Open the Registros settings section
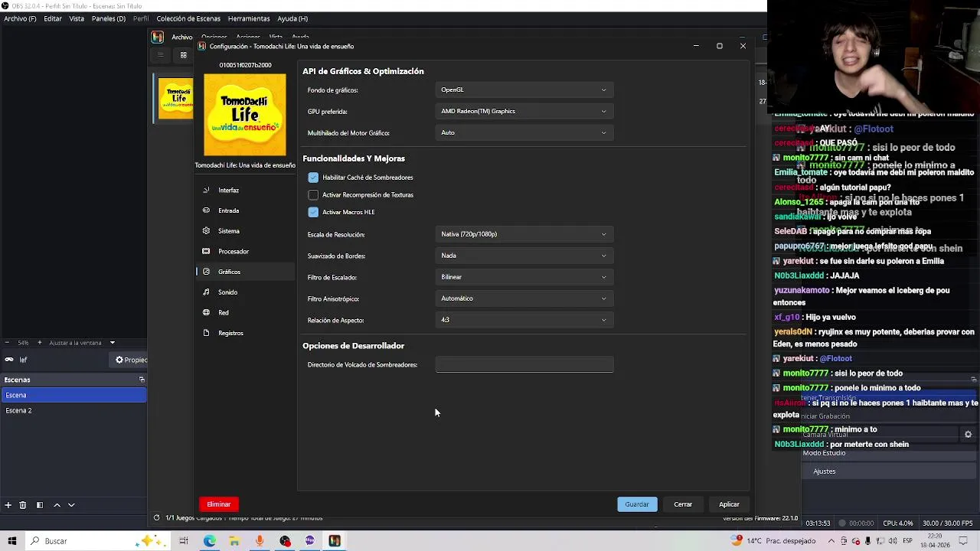 [x=245, y=333]
